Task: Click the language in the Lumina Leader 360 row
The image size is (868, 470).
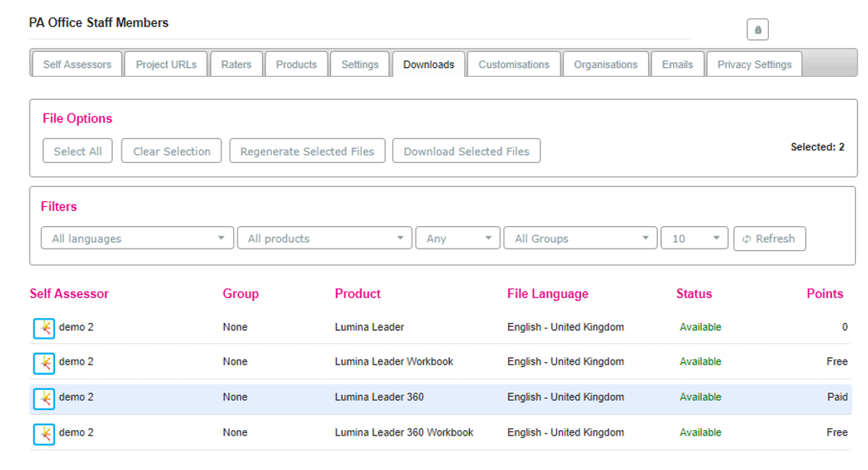Action: pyautogui.click(x=566, y=397)
